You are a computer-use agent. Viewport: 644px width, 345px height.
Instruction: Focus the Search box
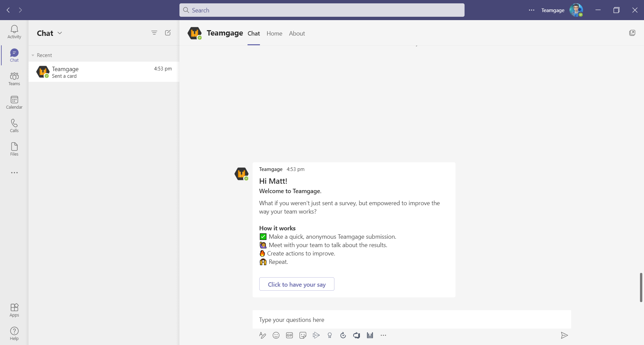[x=322, y=10]
